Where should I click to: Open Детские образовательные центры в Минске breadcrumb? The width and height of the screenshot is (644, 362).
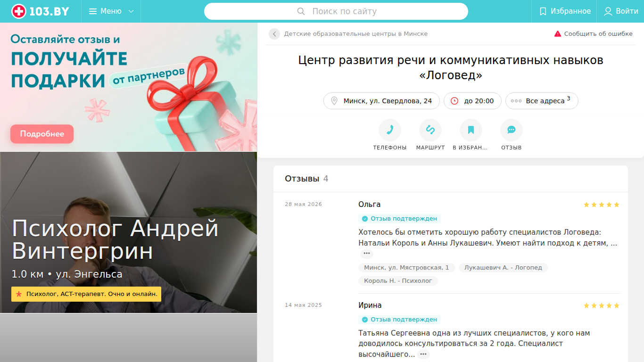click(356, 34)
